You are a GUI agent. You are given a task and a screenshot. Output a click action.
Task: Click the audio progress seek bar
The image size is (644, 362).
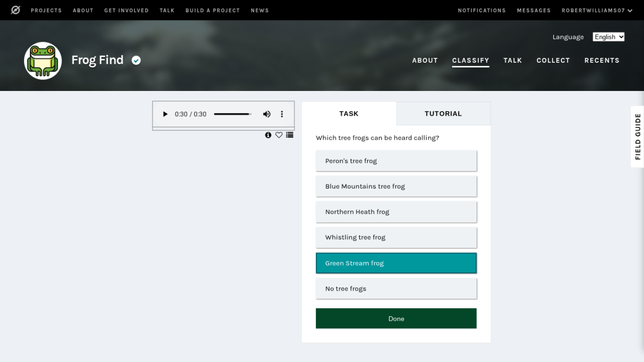tap(232, 114)
